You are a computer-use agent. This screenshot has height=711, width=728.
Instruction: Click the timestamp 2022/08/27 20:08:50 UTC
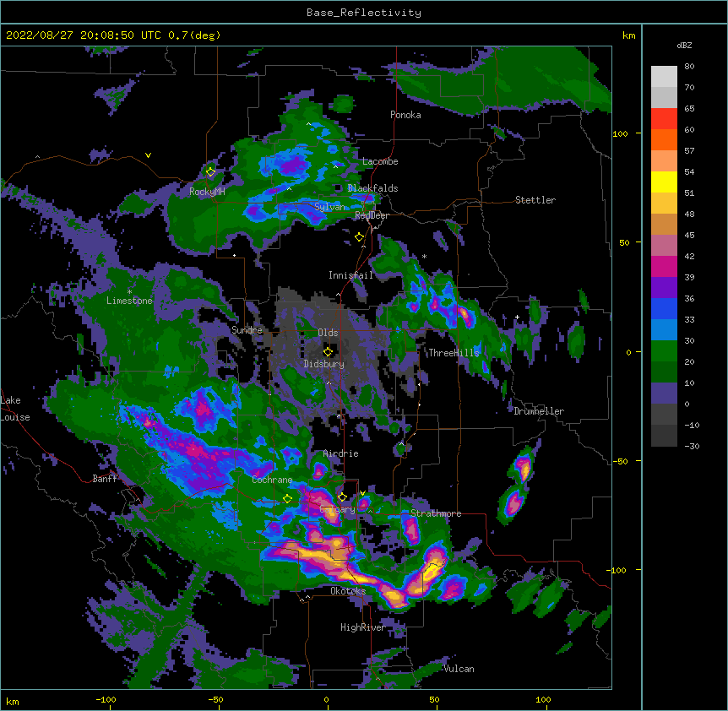click(83, 35)
